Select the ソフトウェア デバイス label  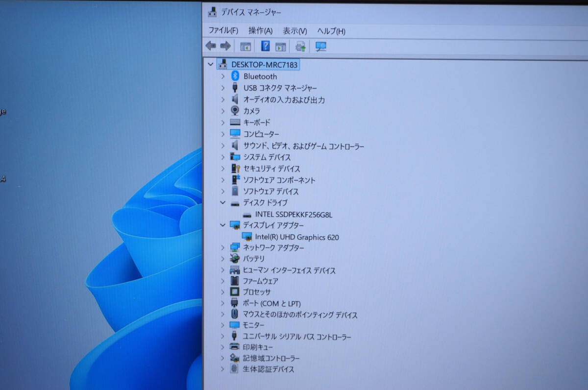click(x=271, y=191)
